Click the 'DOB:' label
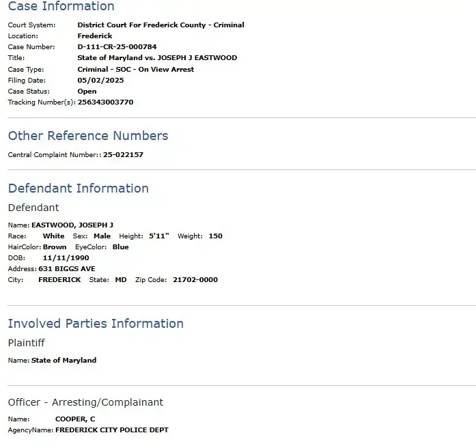Screen dimensions: 476x448 click(16, 257)
